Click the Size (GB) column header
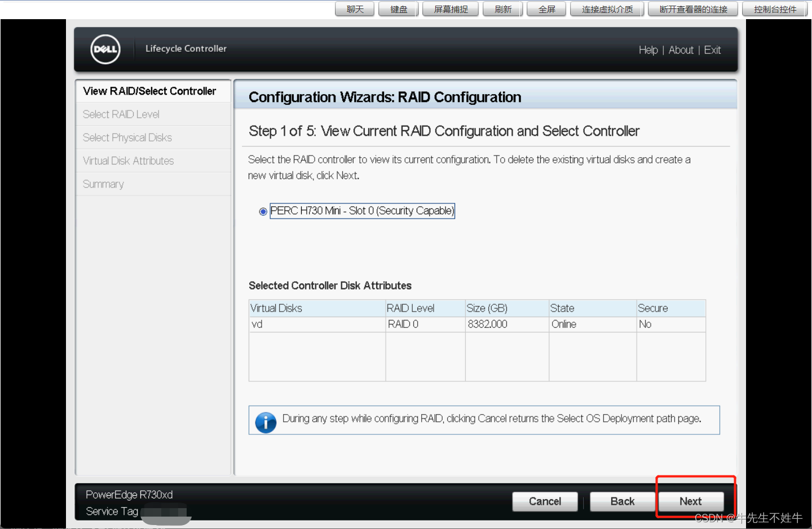812x529 pixels. tap(507, 308)
